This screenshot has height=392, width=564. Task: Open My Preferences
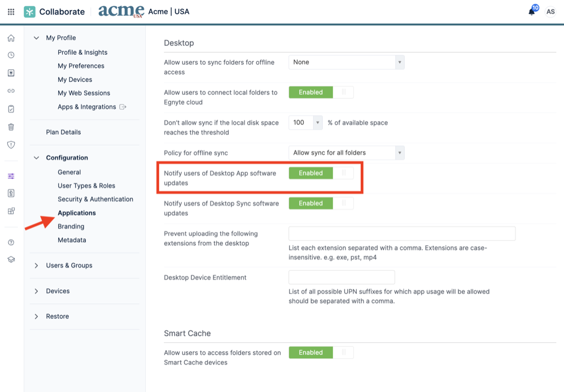point(81,66)
